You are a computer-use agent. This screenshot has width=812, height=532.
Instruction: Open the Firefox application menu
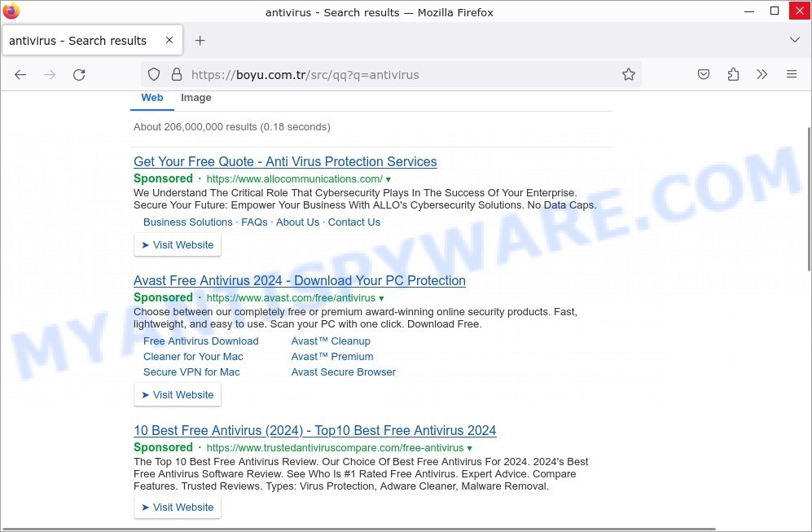[792, 74]
